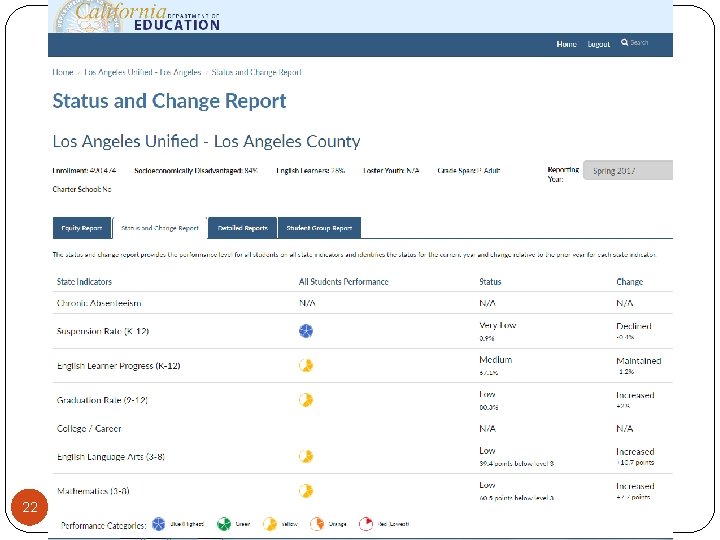The image size is (720, 540).
Task: Click the Status and Change Report page title
Action: (169, 101)
